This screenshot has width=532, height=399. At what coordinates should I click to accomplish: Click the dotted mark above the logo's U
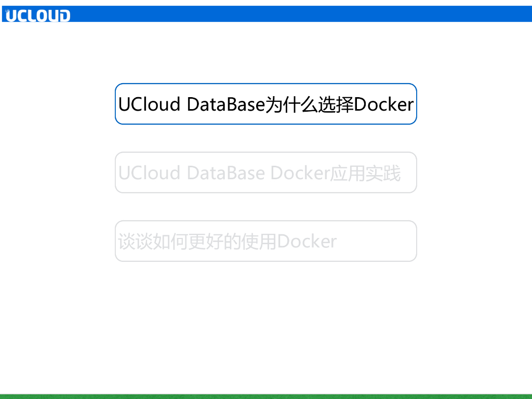[x=7, y=9]
